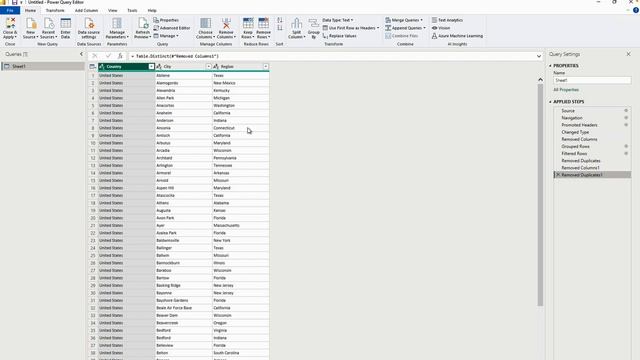
Task: Open the Data Type: Text dropdown
Action: (x=338, y=20)
